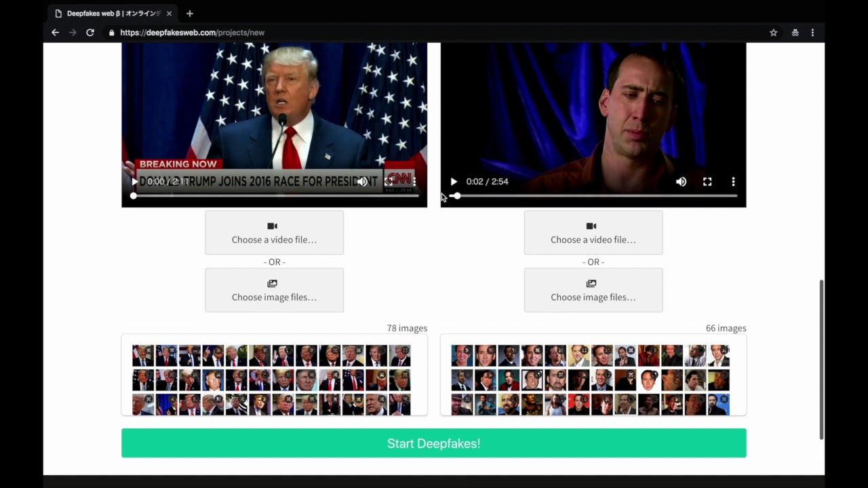The width and height of the screenshot is (868, 488).
Task: Open a new browser tab
Action: click(190, 13)
